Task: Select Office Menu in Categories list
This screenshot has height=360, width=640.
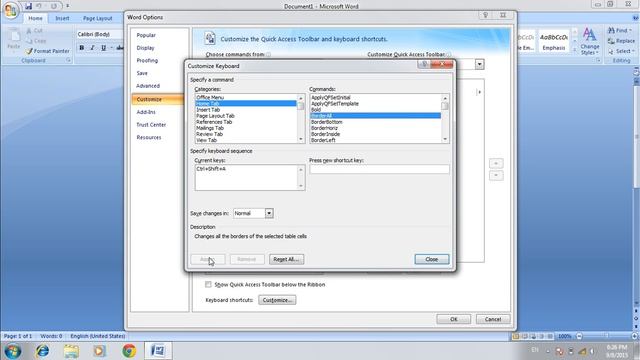Action: (246, 97)
